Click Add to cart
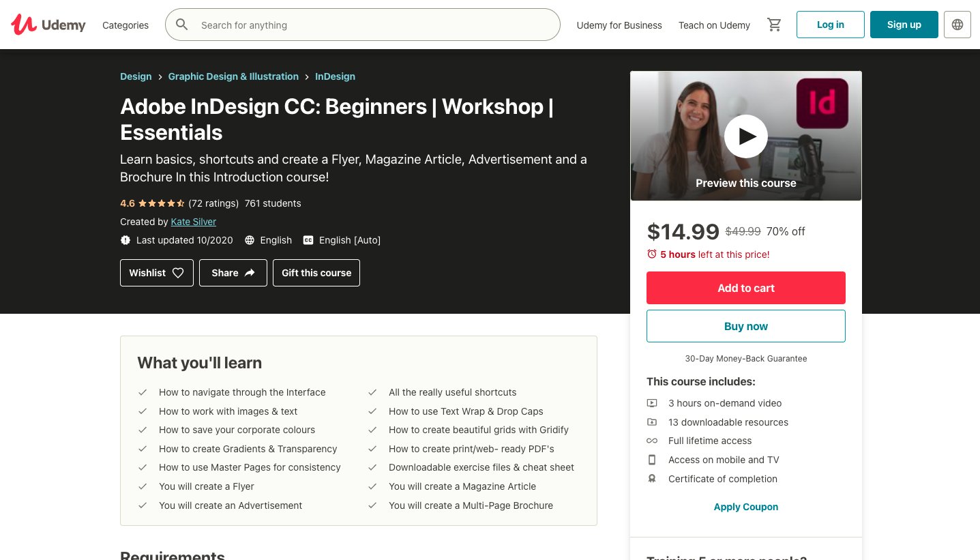Viewport: 980px width, 560px height. [x=746, y=288]
